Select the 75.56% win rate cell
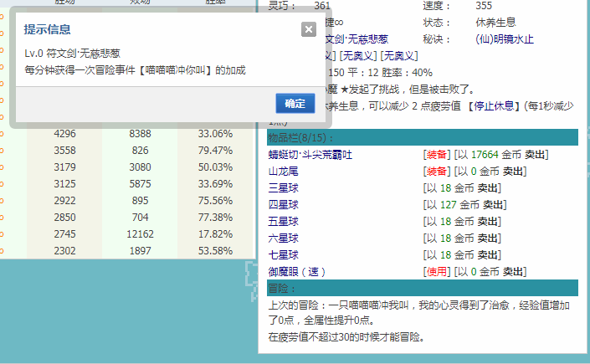This screenshot has height=364, width=590. point(215,201)
